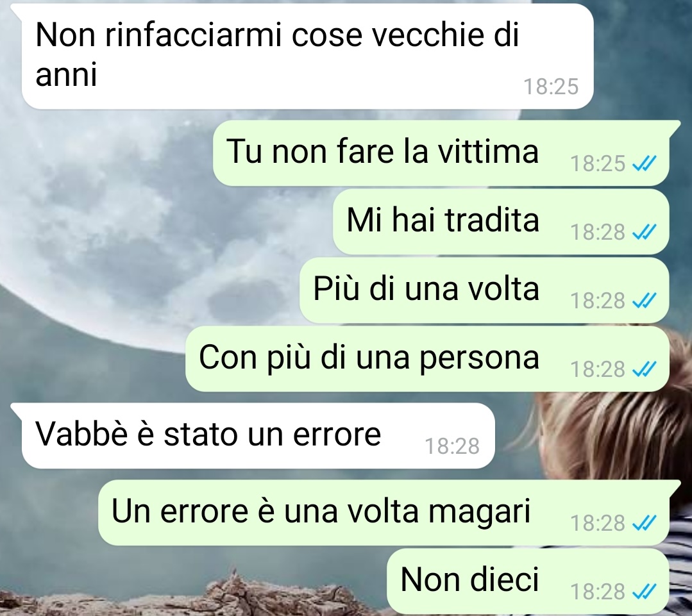Screen dimensions: 692x616
Task: Tap the read ticks next to 'Non dieci'
Action: (645, 591)
